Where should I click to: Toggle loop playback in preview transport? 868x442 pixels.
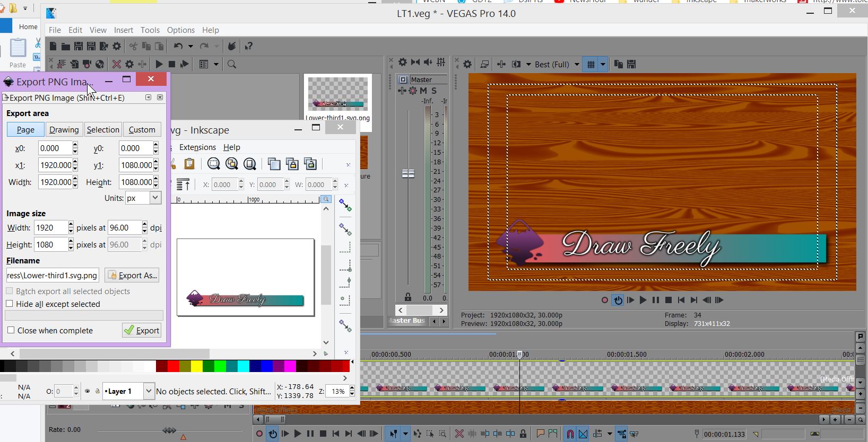point(618,300)
